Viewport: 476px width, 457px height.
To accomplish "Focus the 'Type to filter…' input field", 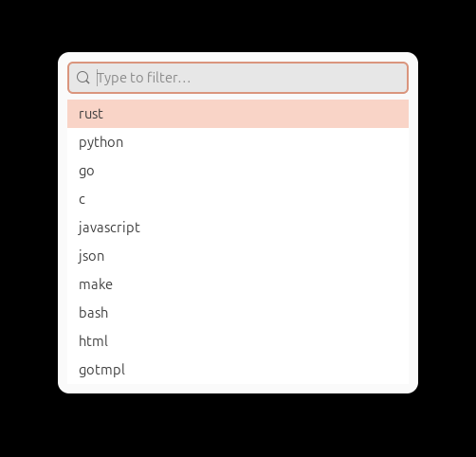I will coord(238,78).
